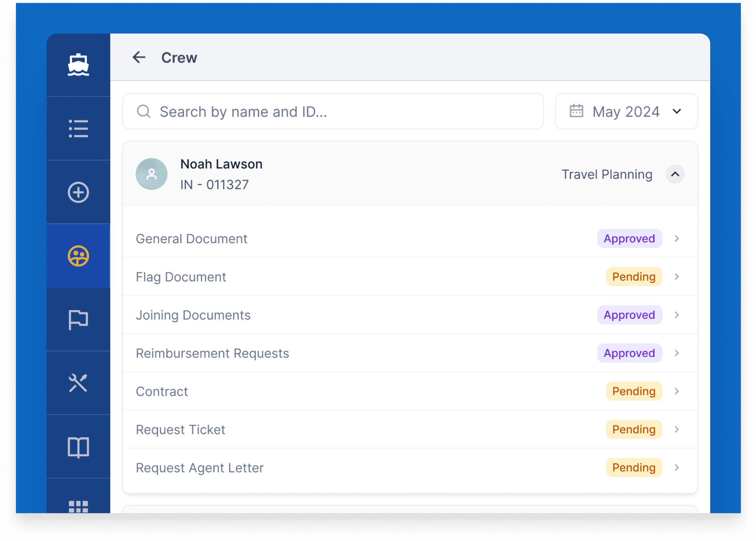Screen dimensions: 756x541
Task: Expand the Request Ticket row chevron
Action: point(676,430)
